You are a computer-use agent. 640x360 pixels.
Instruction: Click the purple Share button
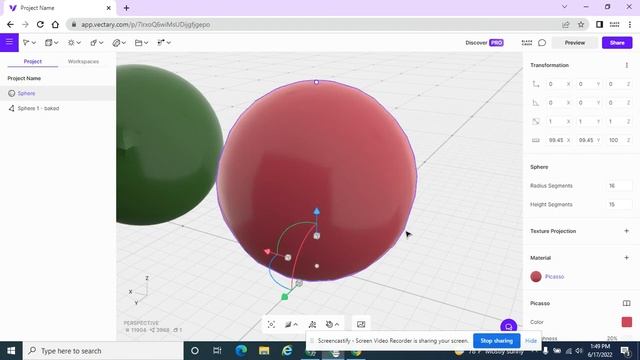click(617, 42)
